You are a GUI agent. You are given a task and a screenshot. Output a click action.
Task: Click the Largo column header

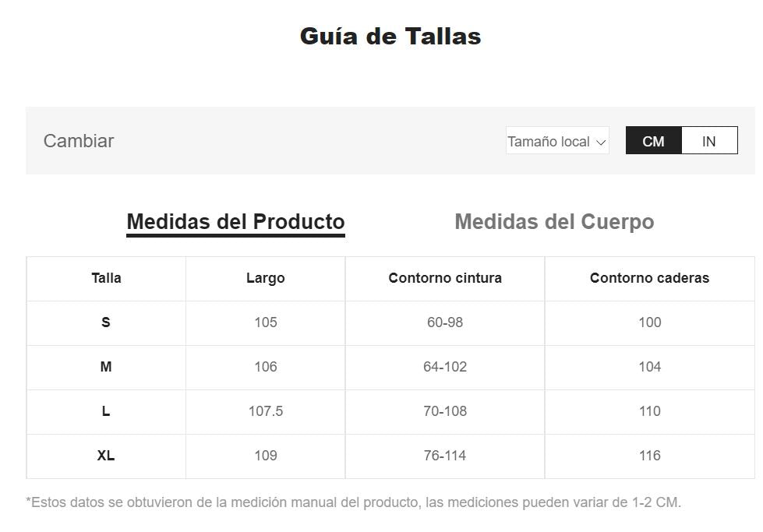(x=265, y=278)
